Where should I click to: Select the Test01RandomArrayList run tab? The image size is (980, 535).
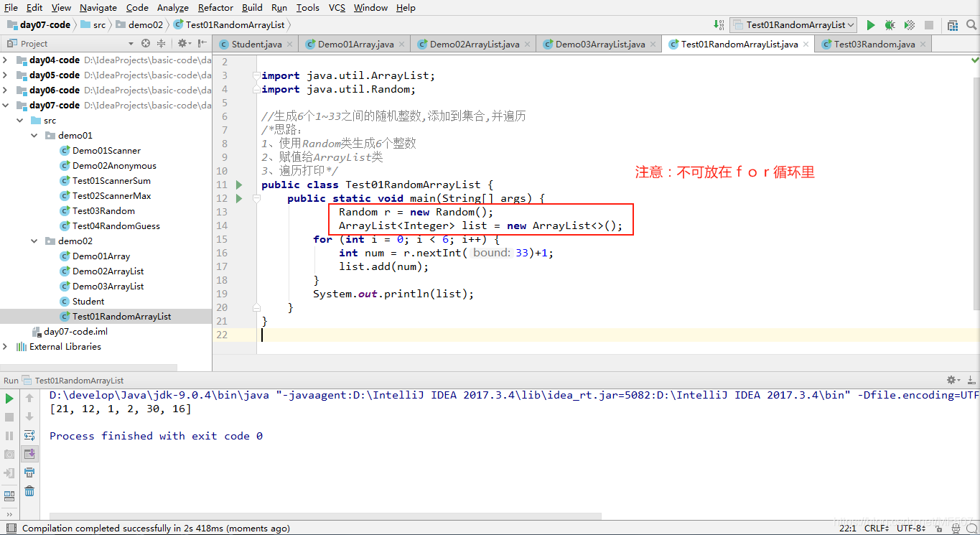tap(79, 380)
